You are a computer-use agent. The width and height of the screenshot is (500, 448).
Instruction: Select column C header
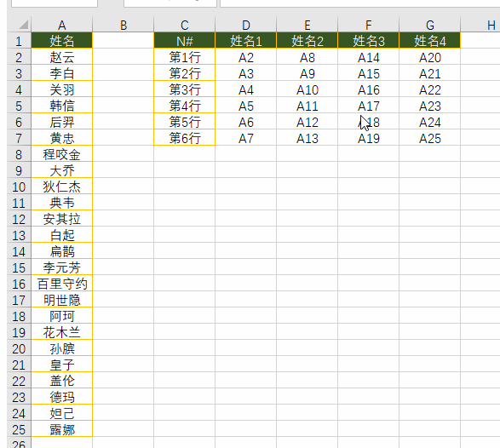coord(184,25)
